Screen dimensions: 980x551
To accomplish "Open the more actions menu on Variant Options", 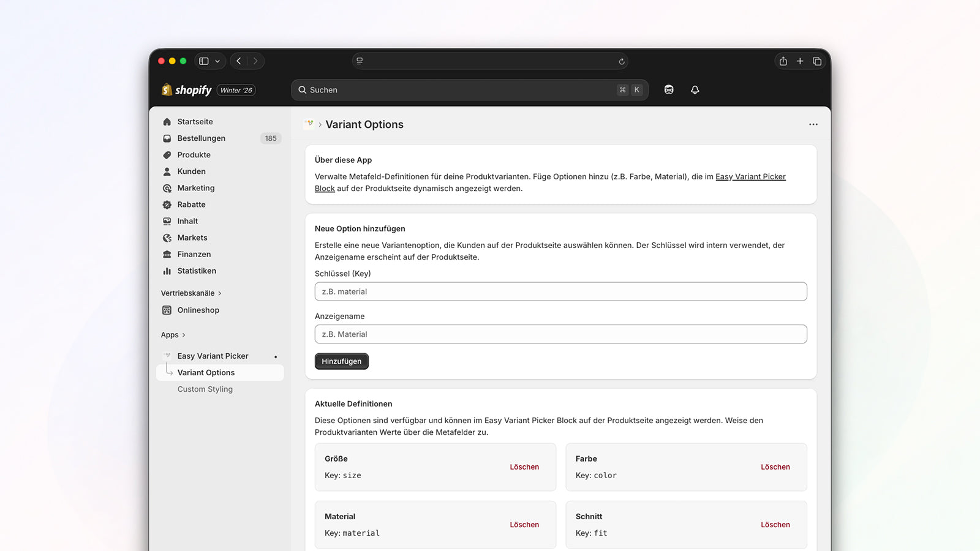I will 813,124.
